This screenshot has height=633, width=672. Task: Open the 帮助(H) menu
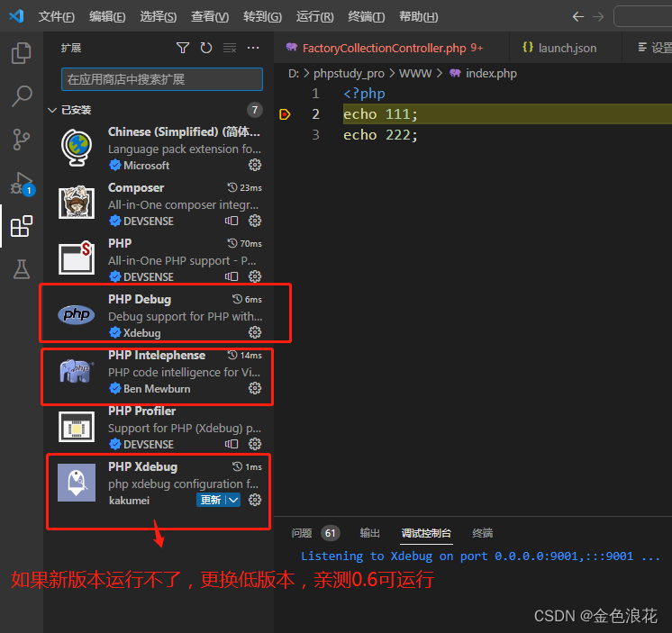(418, 17)
